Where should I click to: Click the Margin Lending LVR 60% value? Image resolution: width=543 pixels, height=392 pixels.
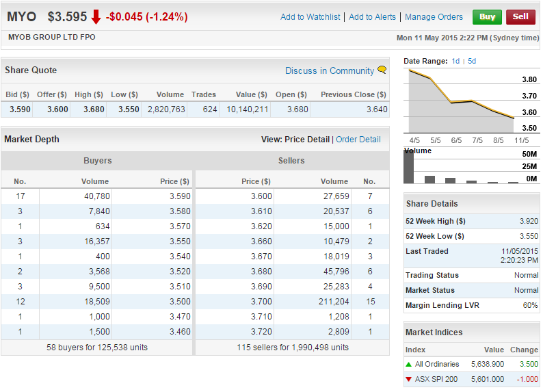pyautogui.click(x=530, y=305)
